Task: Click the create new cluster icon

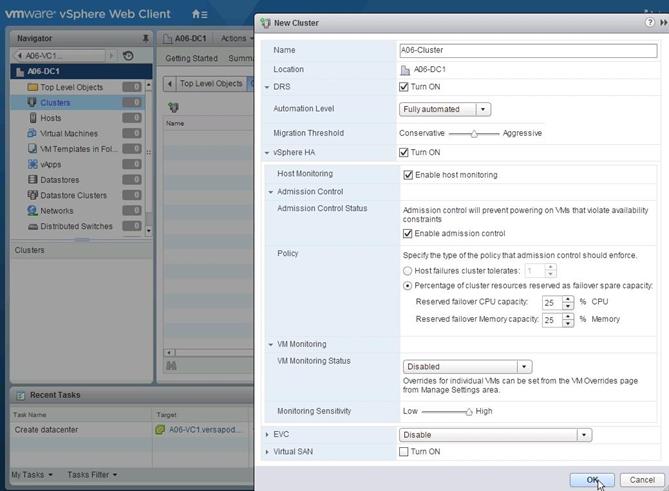Action: click(173, 107)
